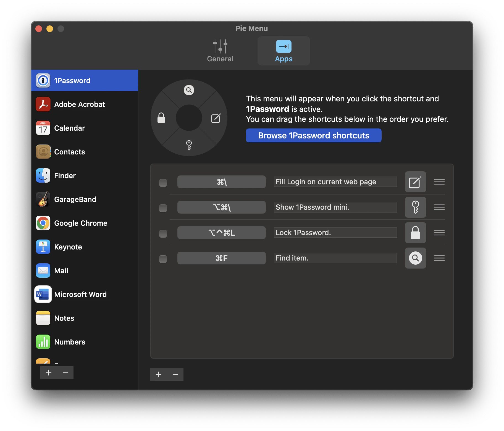Screen dimensions: 504x431
Task: Click Browse 1Password shortcuts button
Action: pyautogui.click(x=314, y=135)
